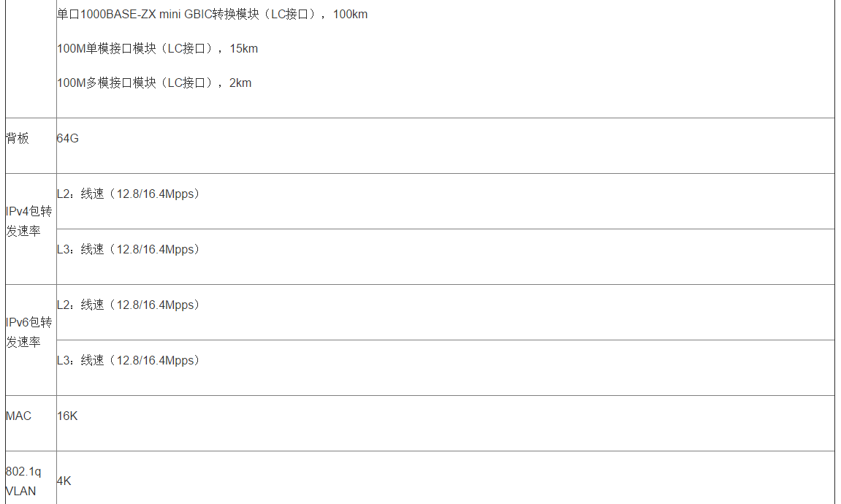Click the "背板" row label
The height and width of the screenshot is (504, 841).
(x=18, y=138)
